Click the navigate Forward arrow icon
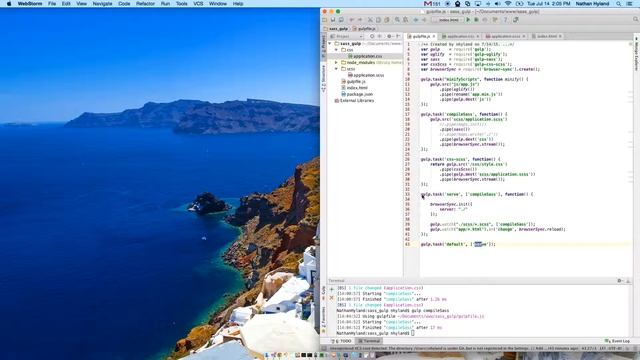640x360 pixels. click(x=424, y=20)
